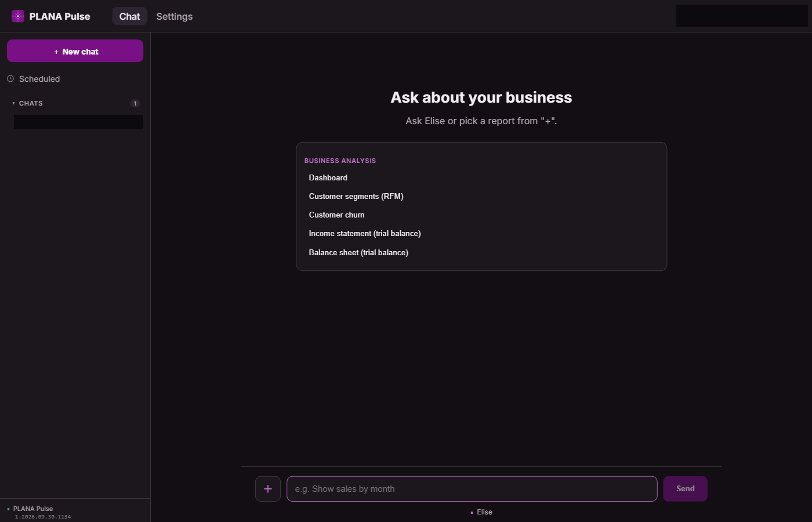Click the PLANA Pulse title text

[60, 16]
